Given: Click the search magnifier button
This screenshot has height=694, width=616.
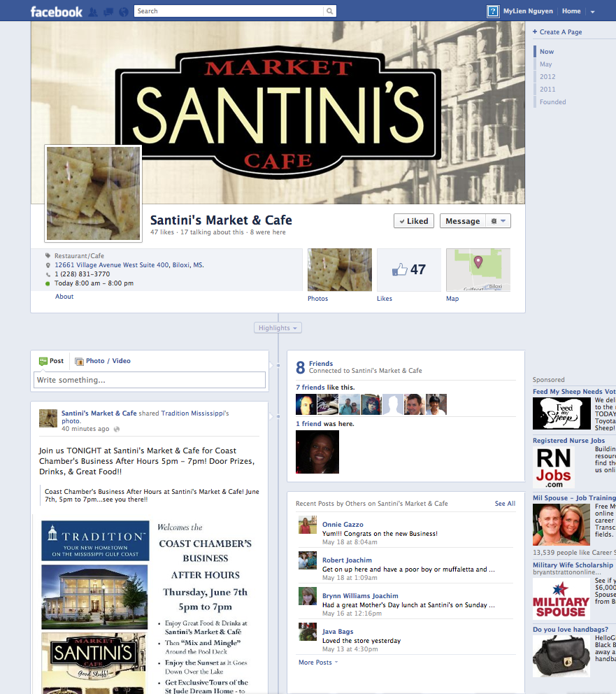Looking at the screenshot, I should coord(330,11).
